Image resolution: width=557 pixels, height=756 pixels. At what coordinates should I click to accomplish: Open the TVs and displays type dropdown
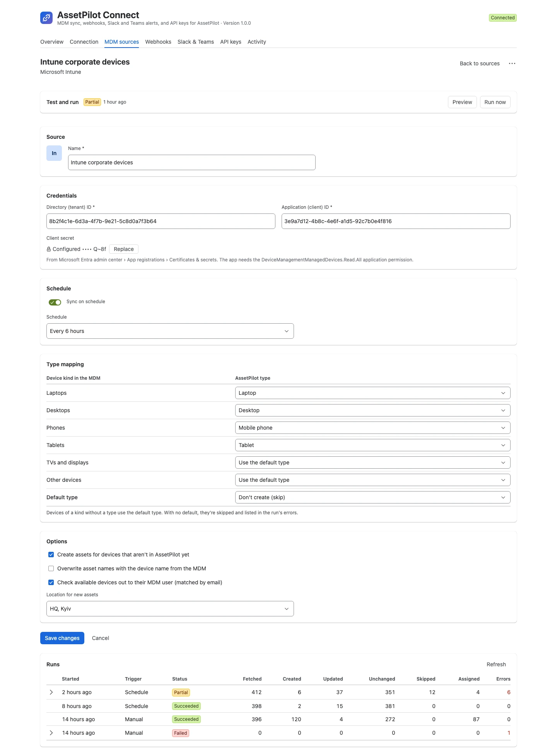373,462
